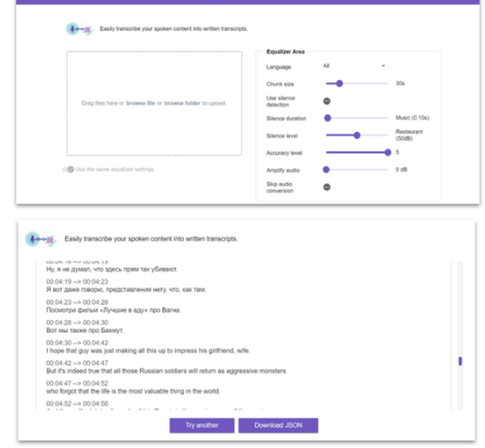Screen dimensions: 485x448
Task: Click the transcription logo icon in results panel
Action: (x=41, y=239)
